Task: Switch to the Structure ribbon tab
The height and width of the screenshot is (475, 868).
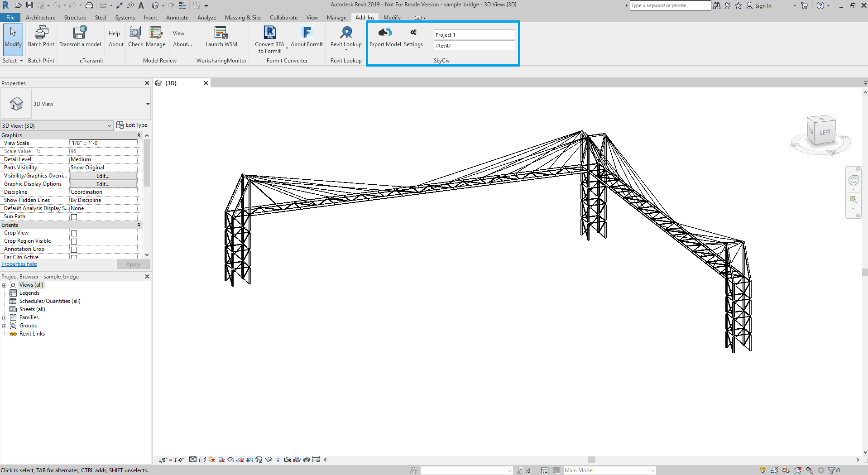Action: [75, 18]
